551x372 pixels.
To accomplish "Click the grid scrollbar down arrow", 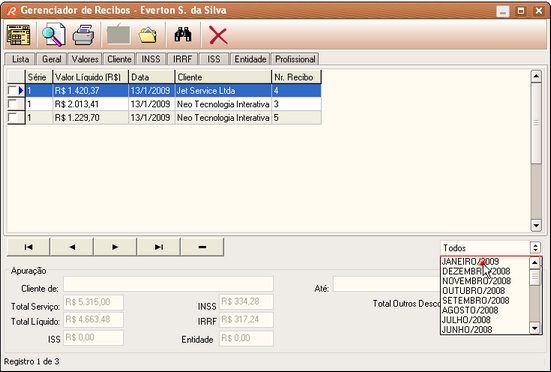I will point(536,225).
